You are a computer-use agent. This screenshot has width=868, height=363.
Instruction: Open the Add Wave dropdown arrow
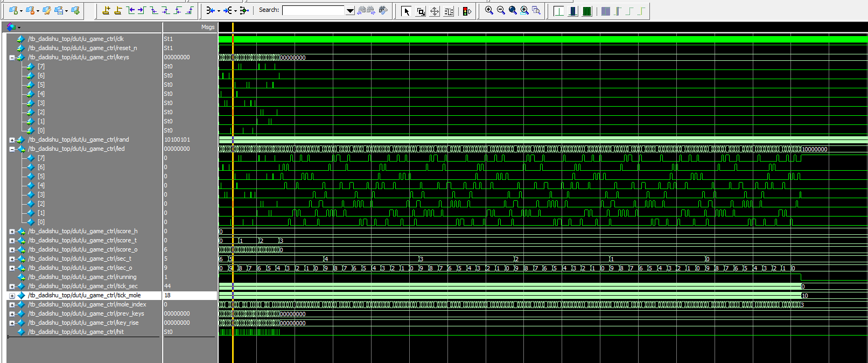click(21, 11)
